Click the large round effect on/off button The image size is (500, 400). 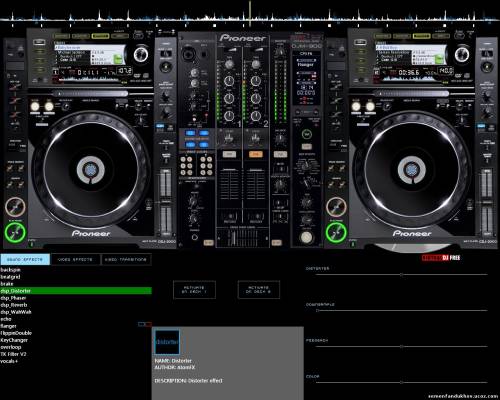pos(306,237)
